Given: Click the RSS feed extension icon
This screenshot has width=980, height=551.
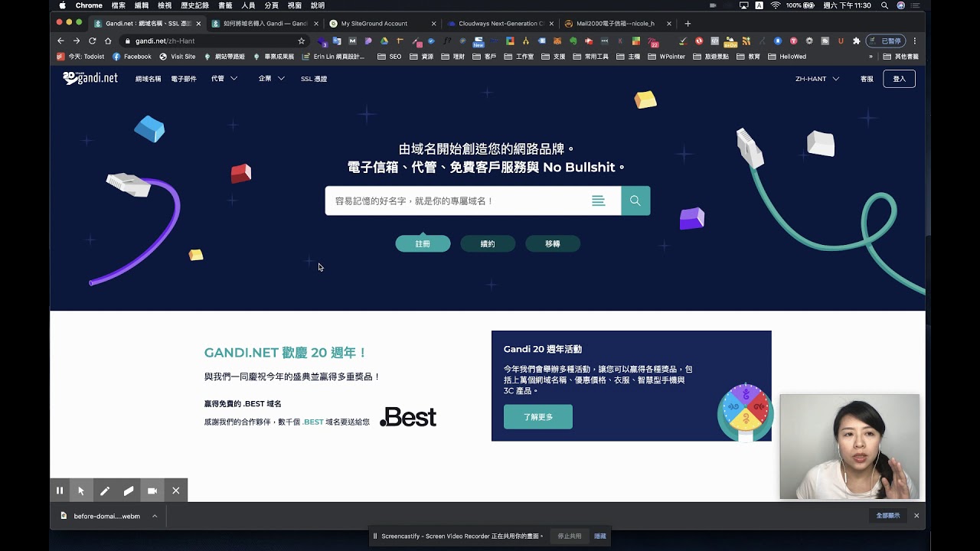Looking at the screenshot, I should 746,41.
